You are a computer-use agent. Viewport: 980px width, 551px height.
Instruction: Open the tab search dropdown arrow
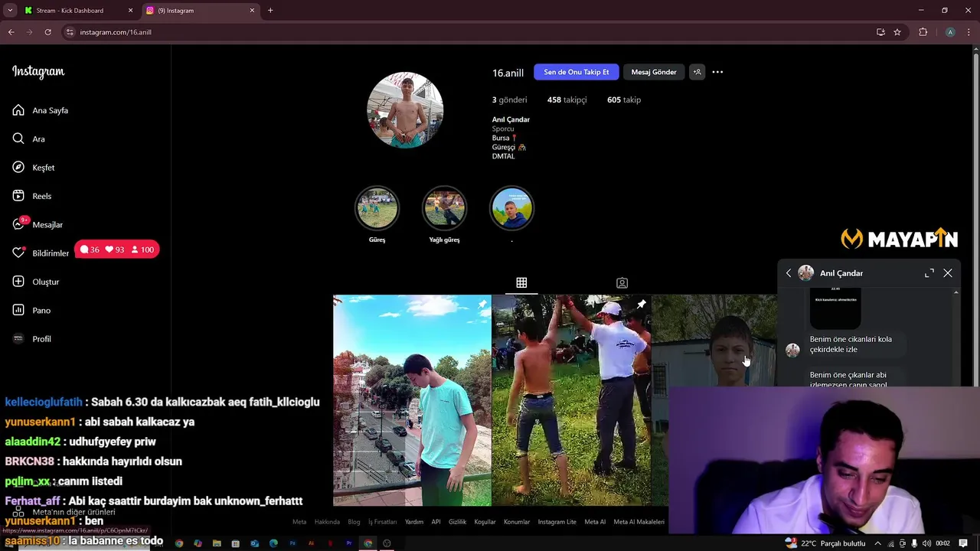pos(10,11)
